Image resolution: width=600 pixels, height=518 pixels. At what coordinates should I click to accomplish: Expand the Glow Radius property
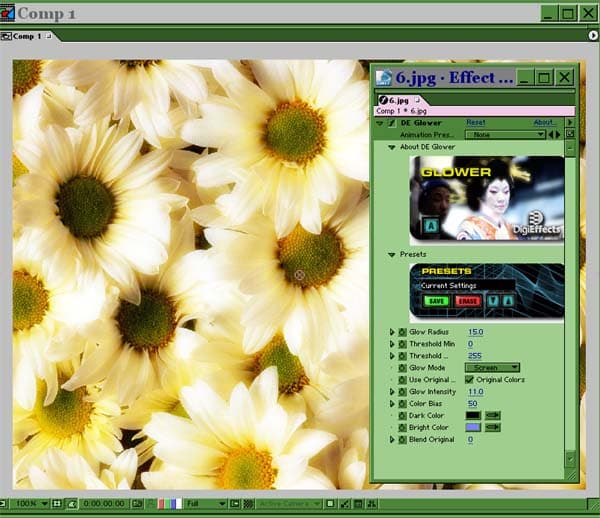[392, 332]
